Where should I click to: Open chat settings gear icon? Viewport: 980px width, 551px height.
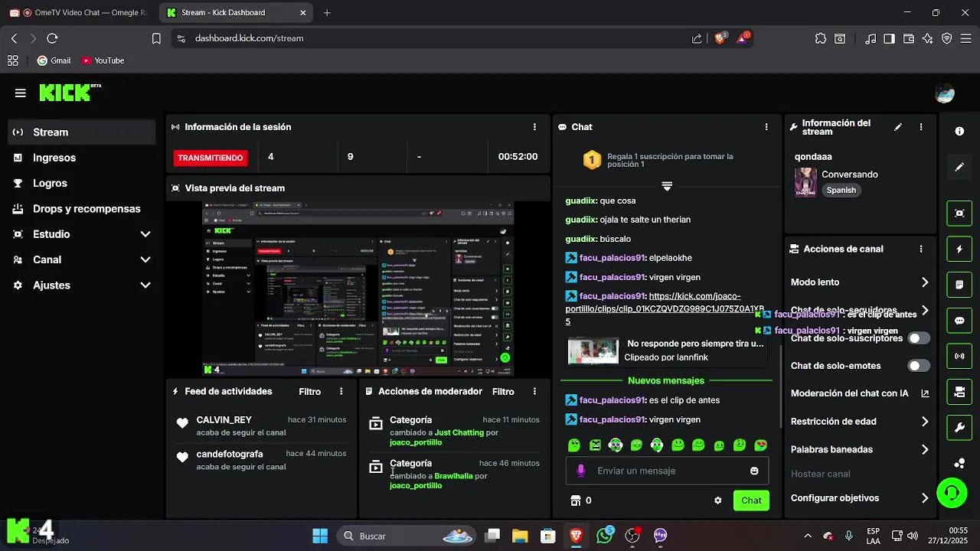click(717, 500)
